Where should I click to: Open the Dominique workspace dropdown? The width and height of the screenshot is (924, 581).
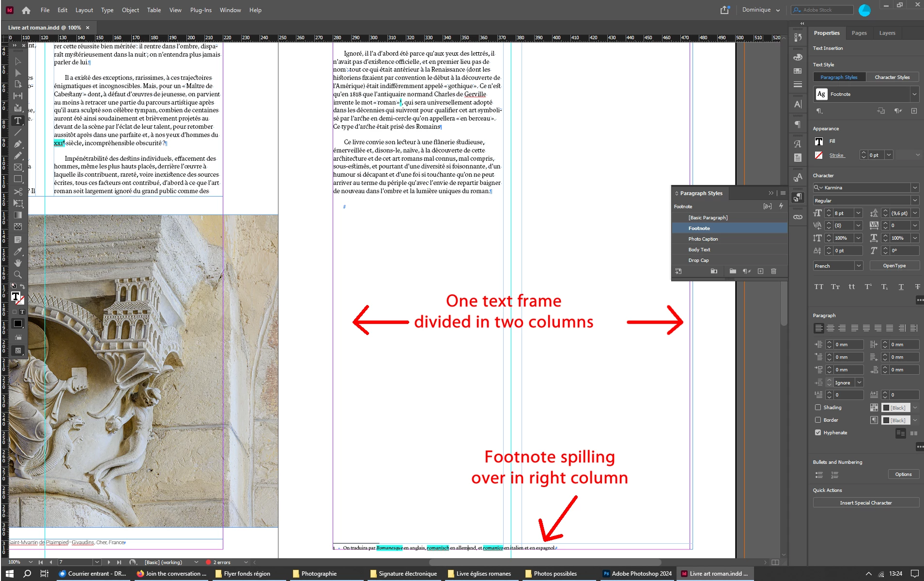click(x=761, y=10)
